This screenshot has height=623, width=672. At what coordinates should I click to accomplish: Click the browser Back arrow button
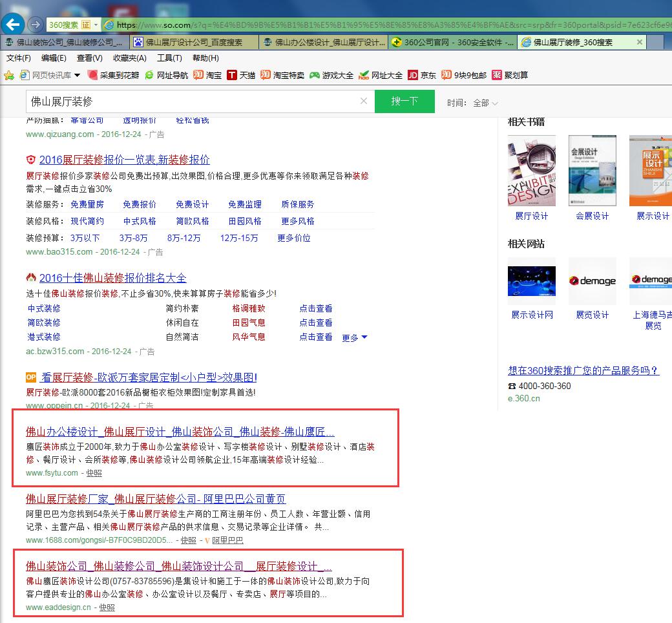(12, 25)
